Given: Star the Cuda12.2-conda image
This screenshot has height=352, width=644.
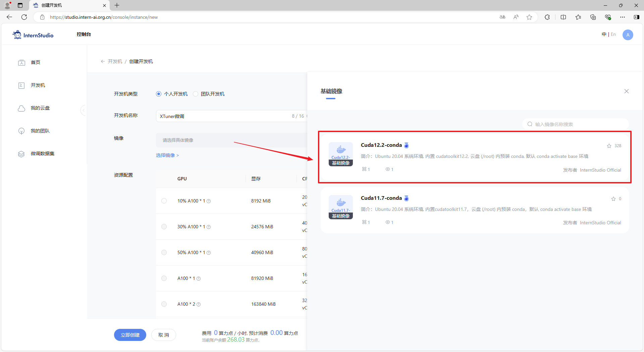Looking at the screenshot, I should 609,146.
